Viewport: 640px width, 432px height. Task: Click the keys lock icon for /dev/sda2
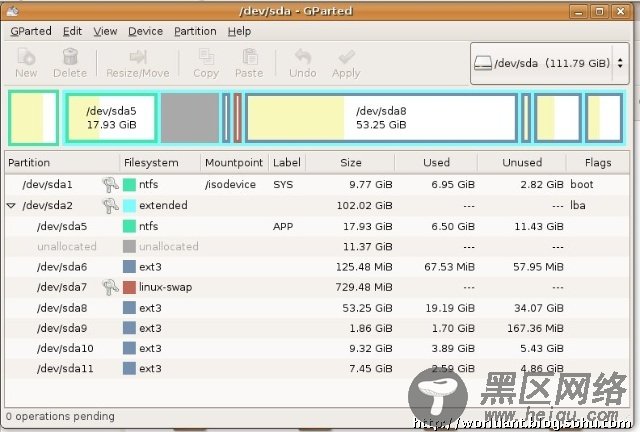(110, 205)
